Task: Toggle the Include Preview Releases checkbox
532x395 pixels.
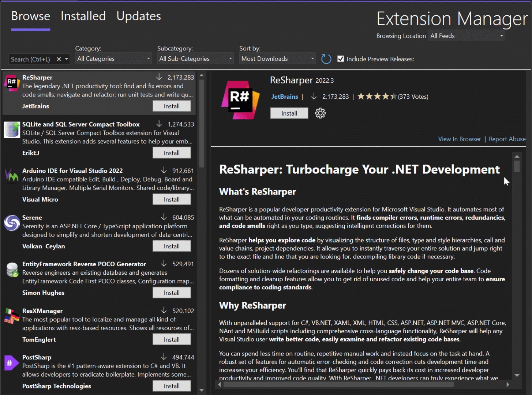Action: click(x=341, y=59)
